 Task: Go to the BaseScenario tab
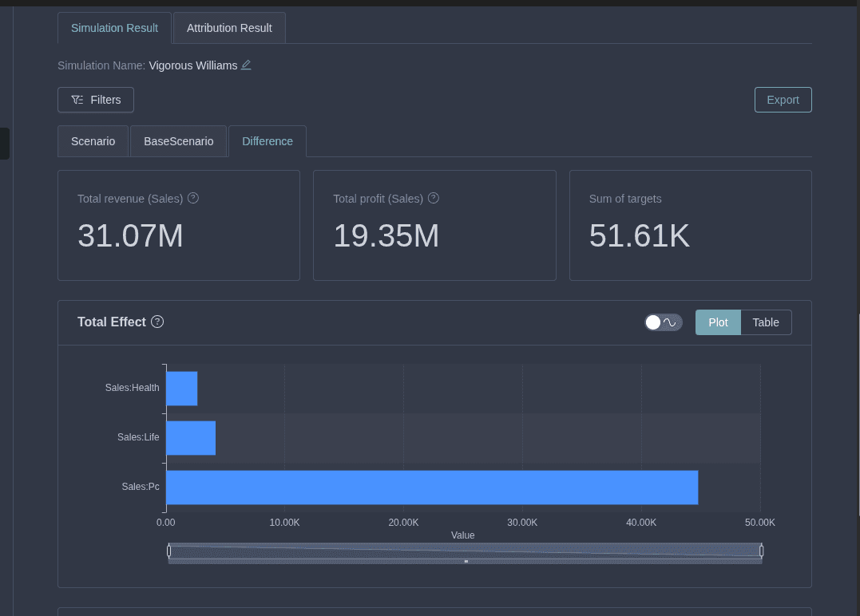178,141
